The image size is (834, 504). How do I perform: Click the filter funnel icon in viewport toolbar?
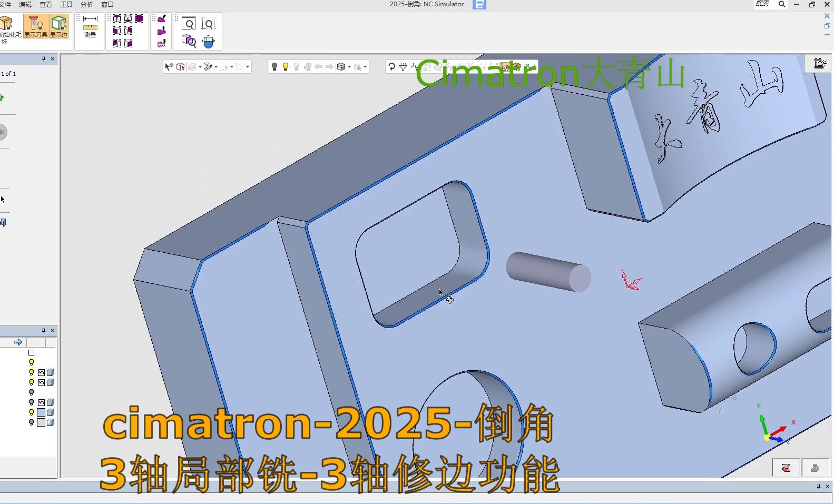(403, 67)
